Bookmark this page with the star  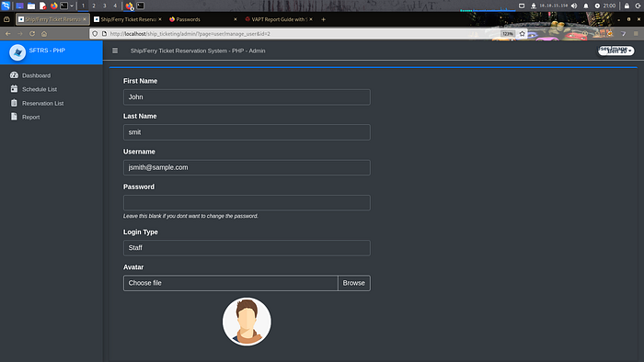coord(522,34)
